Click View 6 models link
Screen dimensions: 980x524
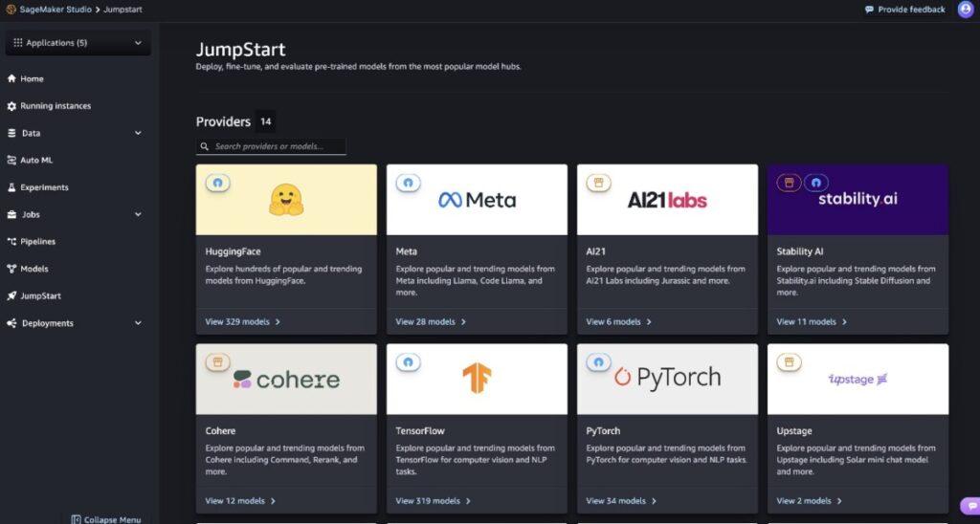[619, 321]
